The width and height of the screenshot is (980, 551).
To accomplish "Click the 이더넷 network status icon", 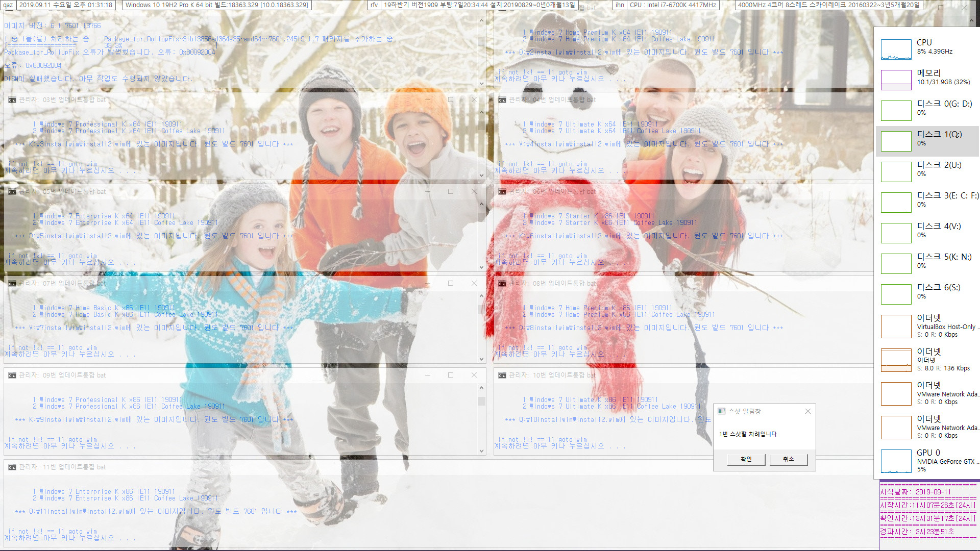I will (896, 360).
